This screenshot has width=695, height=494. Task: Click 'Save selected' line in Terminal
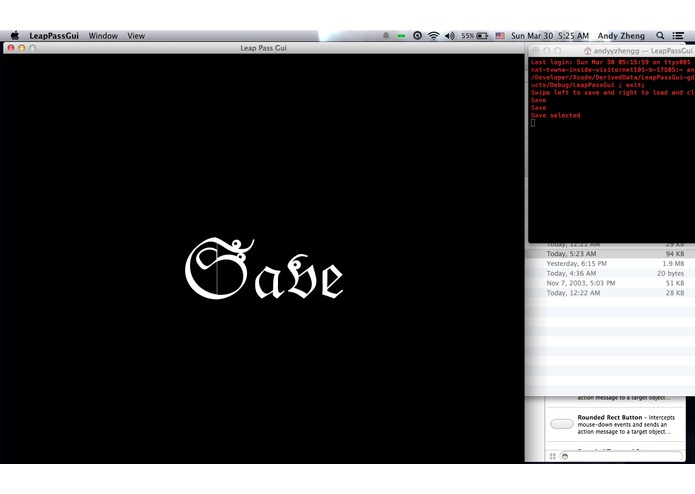(555, 116)
